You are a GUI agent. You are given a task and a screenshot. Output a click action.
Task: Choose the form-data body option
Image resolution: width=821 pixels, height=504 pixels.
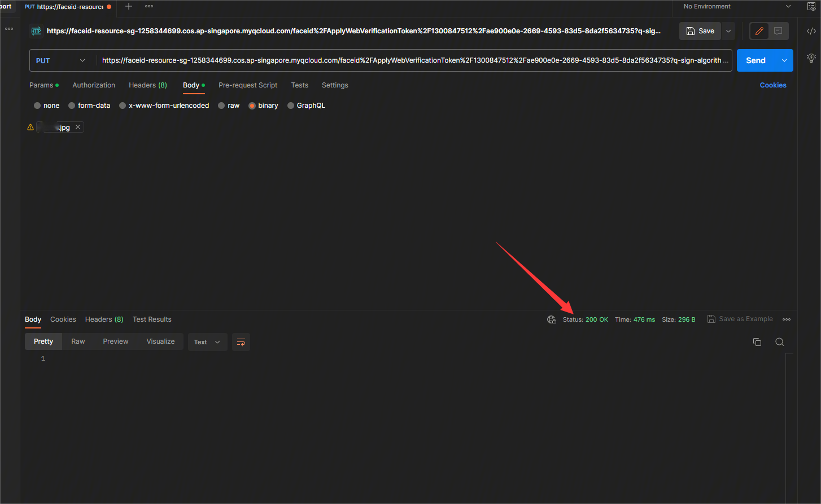click(x=72, y=106)
